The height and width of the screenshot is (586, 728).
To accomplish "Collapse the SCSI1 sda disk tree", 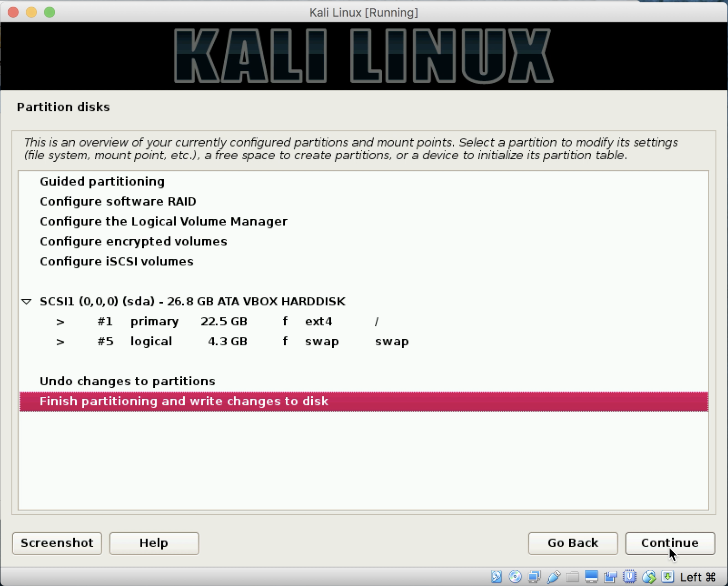I will 27,302.
